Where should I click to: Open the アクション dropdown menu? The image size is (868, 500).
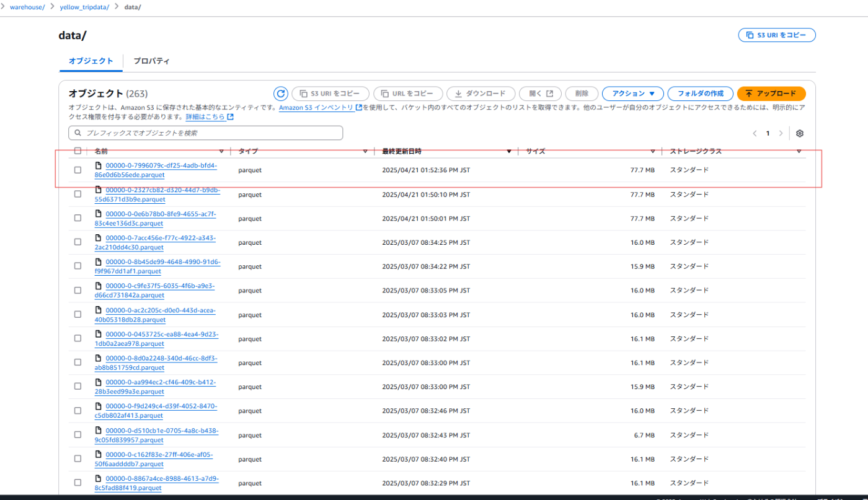pos(633,94)
